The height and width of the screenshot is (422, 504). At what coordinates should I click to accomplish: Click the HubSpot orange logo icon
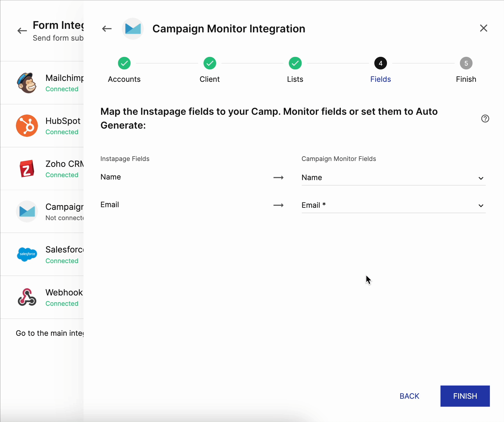click(x=27, y=126)
